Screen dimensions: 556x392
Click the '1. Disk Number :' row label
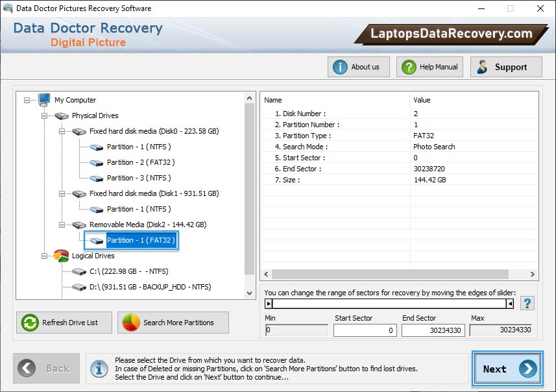click(x=300, y=114)
